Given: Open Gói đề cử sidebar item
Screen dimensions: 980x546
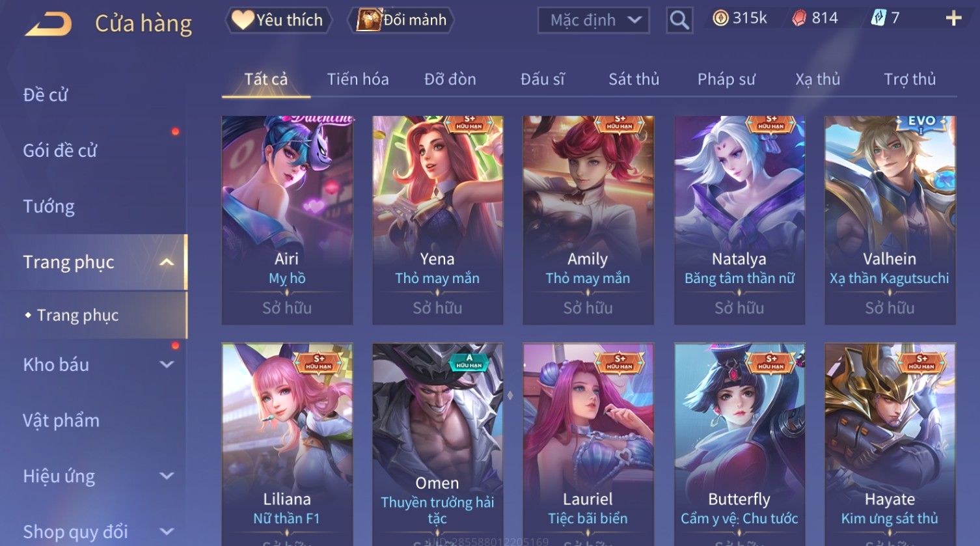Looking at the screenshot, I should [x=60, y=150].
